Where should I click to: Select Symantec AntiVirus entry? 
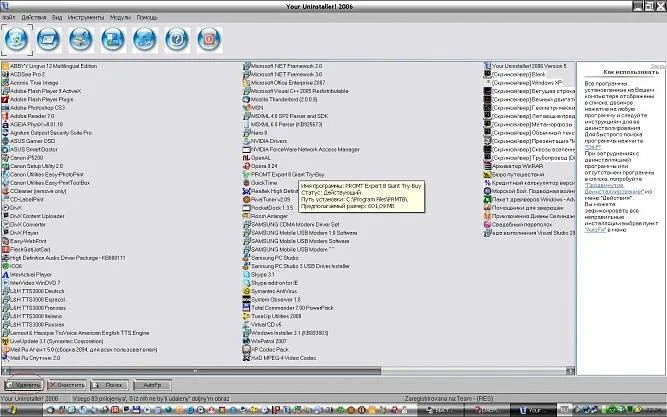point(270,291)
